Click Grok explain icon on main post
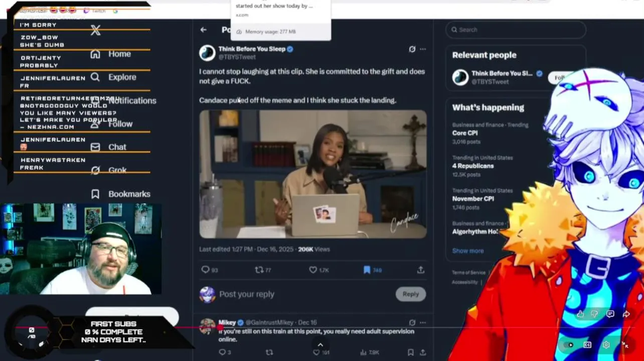 [x=412, y=49]
